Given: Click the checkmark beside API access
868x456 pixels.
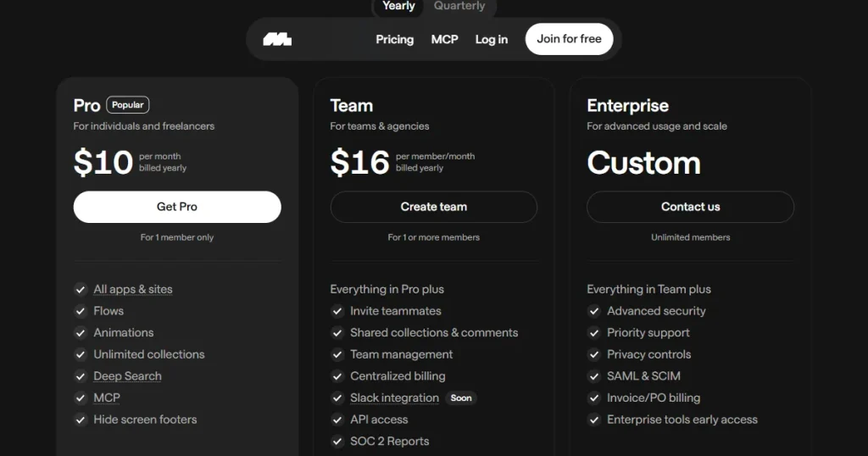Looking at the screenshot, I should [x=337, y=420].
